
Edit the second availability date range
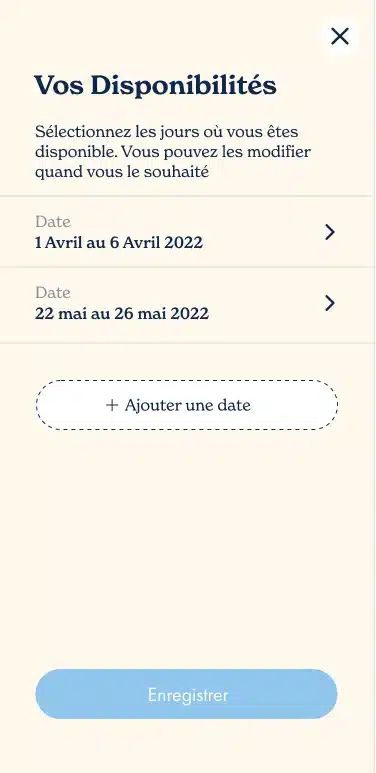(x=186, y=305)
